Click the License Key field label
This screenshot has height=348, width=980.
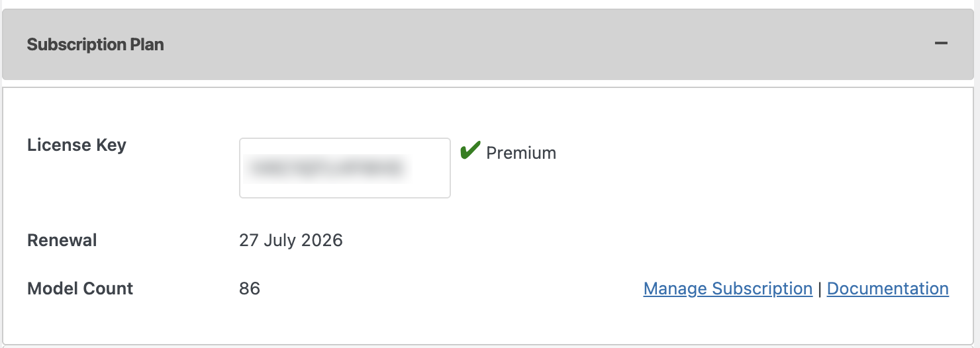(x=77, y=145)
